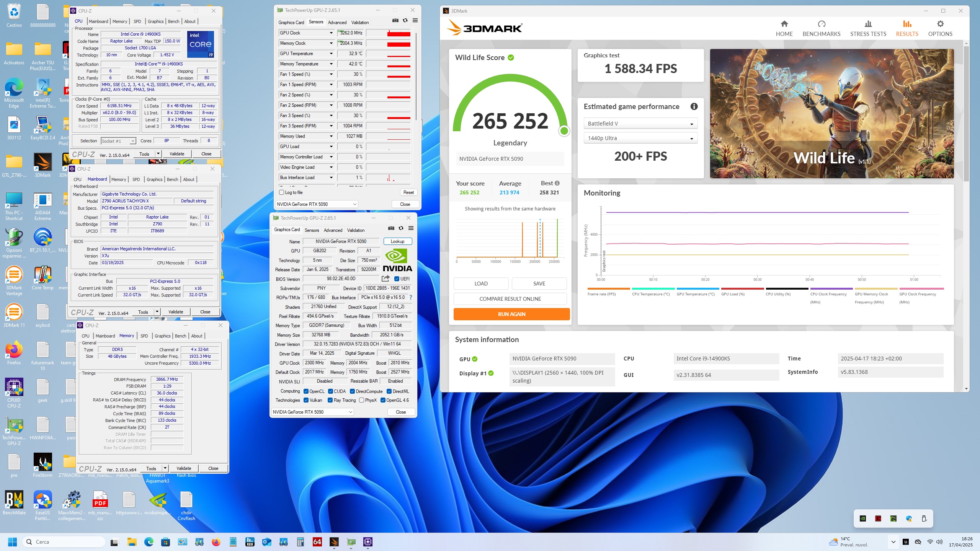Image resolution: width=980 pixels, height=551 pixels.
Task: Toggle DirectCompute checkbox in GPU-Z
Action: pos(352,391)
